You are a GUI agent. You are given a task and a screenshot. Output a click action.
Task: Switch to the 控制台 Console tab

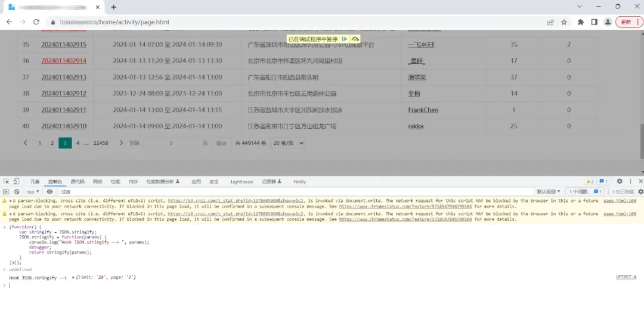pyautogui.click(x=55, y=181)
